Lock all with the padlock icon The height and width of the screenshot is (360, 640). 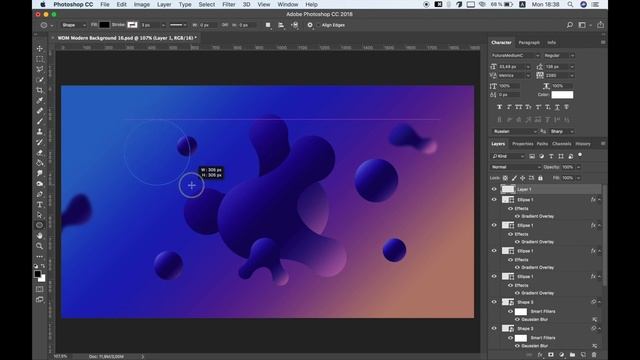[x=540, y=178]
